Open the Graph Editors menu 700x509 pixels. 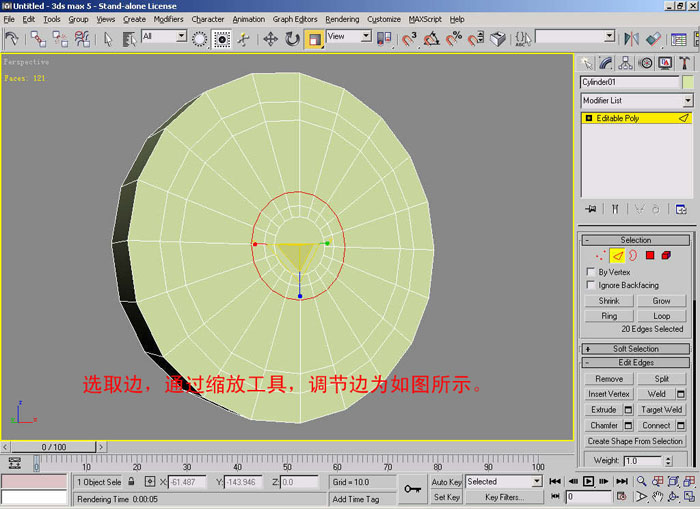pyautogui.click(x=295, y=19)
